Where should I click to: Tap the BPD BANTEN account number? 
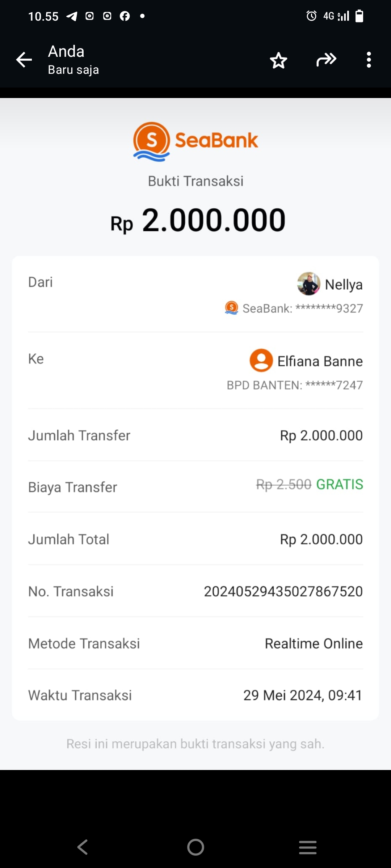[x=295, y=386]
